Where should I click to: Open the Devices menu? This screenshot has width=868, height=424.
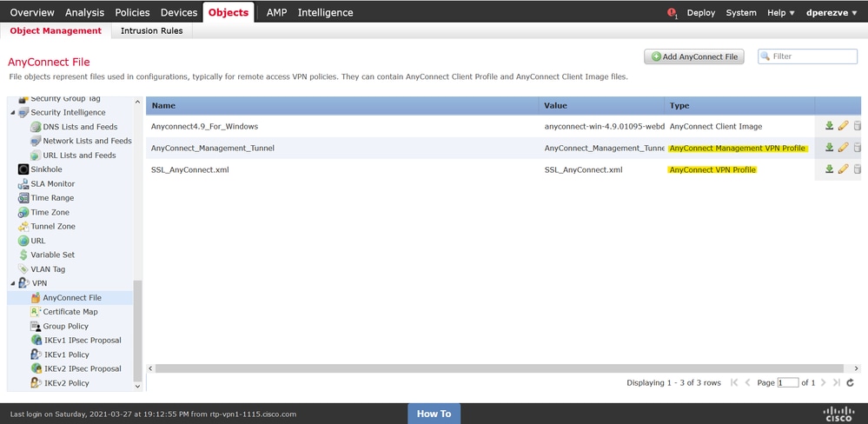[179, 12]
